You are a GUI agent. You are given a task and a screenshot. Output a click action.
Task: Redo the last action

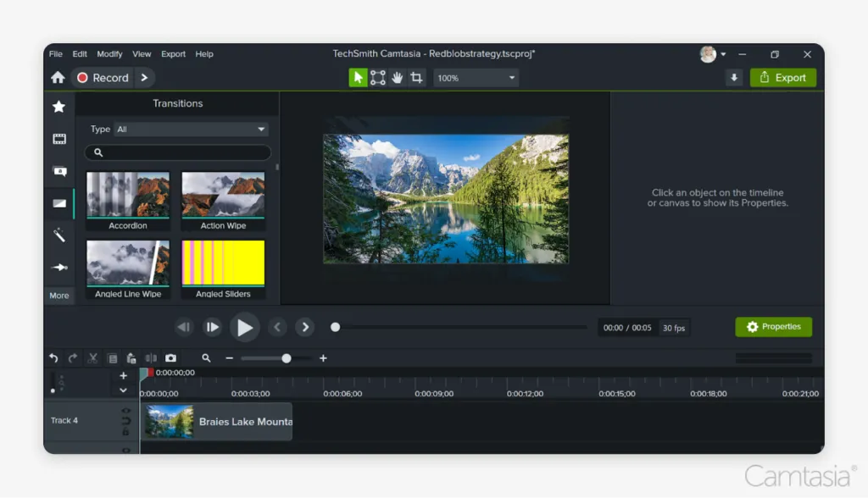pyautogui.click(x=73, y=358)
